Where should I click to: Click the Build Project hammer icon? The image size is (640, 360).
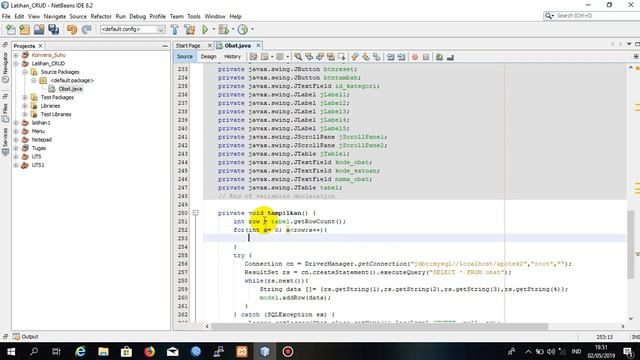[175, 29]
